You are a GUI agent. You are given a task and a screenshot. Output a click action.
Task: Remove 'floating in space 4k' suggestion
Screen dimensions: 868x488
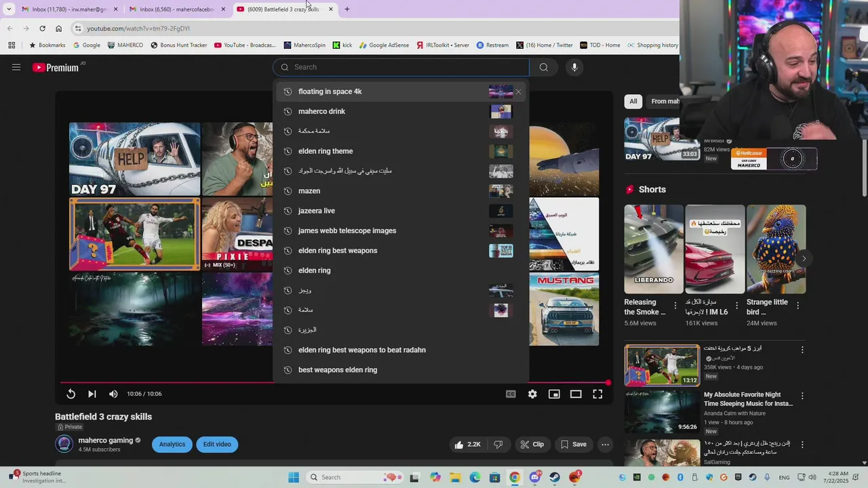coord(518,91)
